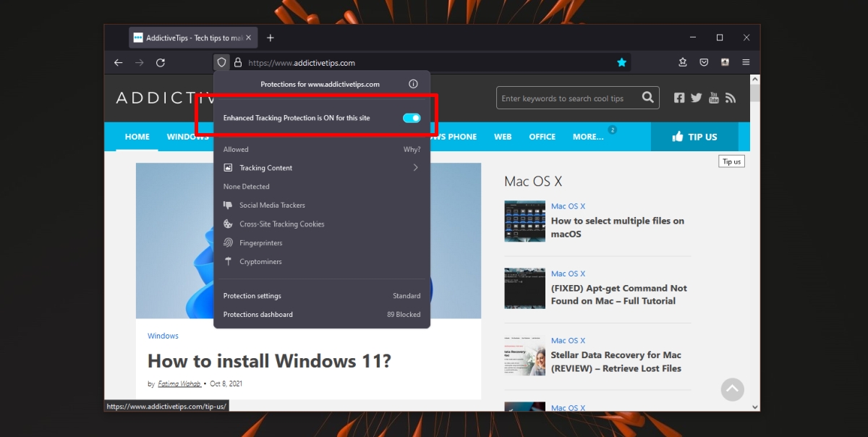The height and width of the screenshot is (437, 868).
Task: Open the downloads/library toolbar icon
Action: pos(683,63)
